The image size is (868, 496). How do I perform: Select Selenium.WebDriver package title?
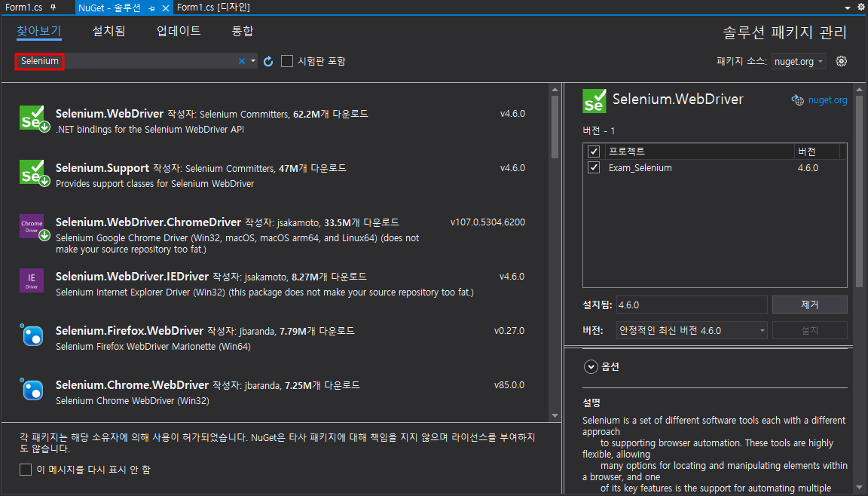coord(109,114)
